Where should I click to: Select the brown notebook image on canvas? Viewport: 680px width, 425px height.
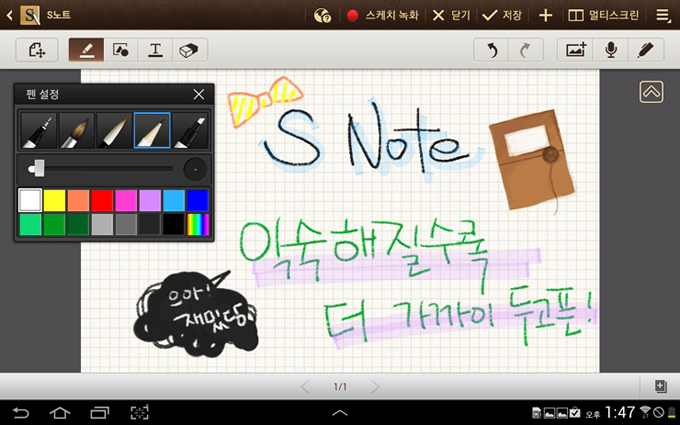coord(532,160)
